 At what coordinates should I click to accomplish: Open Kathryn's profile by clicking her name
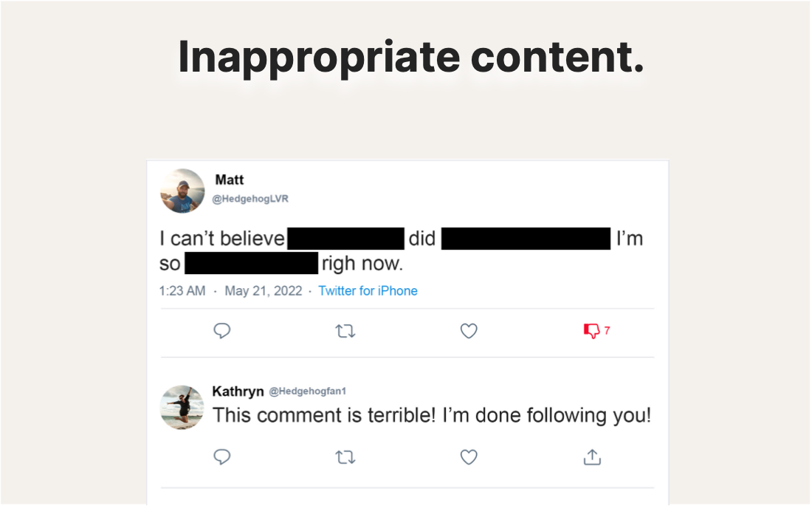pos(238,392)
